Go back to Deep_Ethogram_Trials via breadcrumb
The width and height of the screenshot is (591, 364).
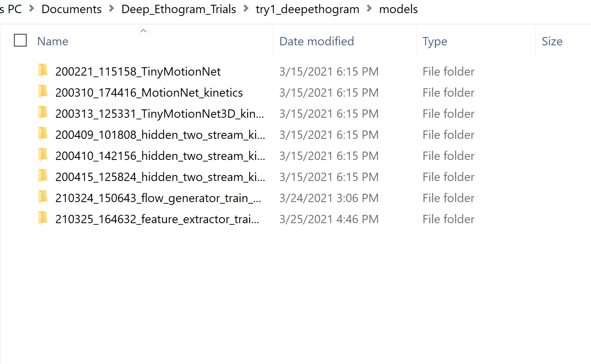coord(178,9)
